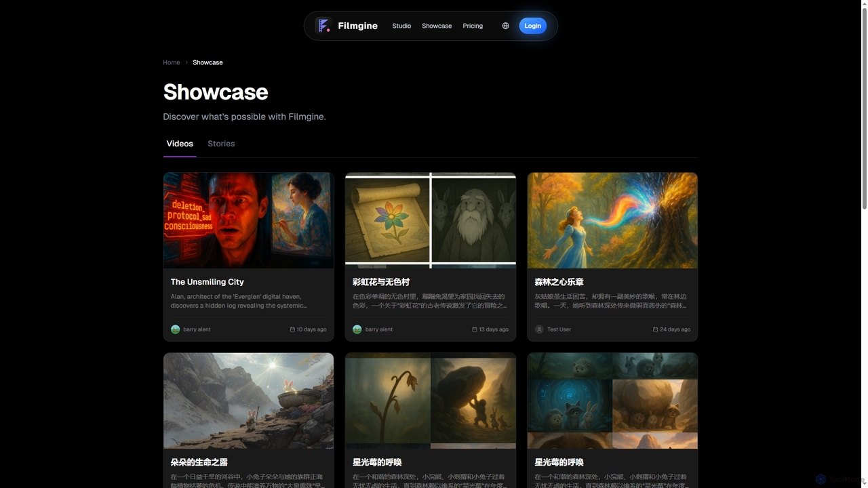
Task: Click the large Showcase page heading
Action: tap(216, 92)
